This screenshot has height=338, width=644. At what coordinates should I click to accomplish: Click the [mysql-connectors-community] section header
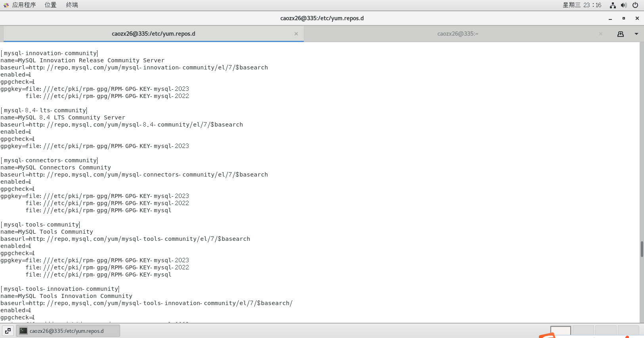coord(49,160)
